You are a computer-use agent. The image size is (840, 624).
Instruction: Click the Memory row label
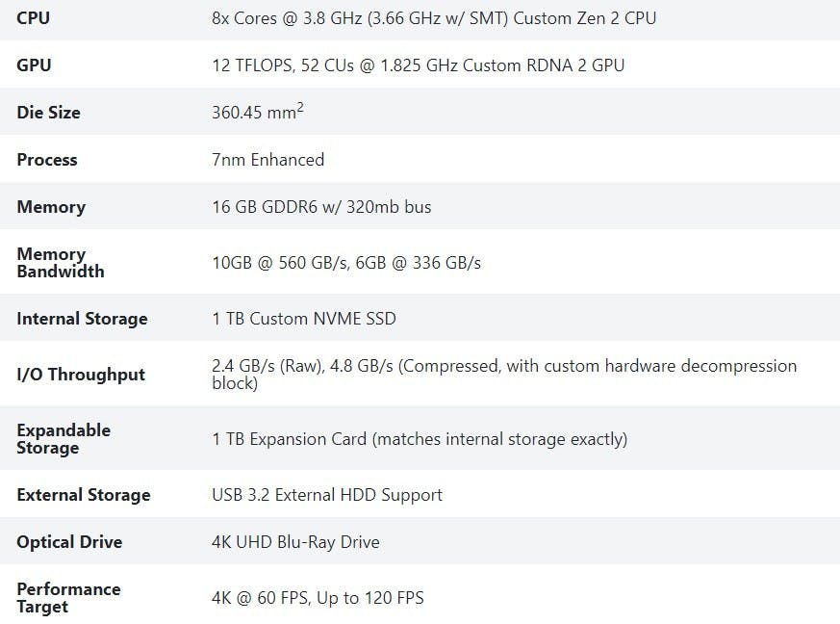tap(50, 207)
